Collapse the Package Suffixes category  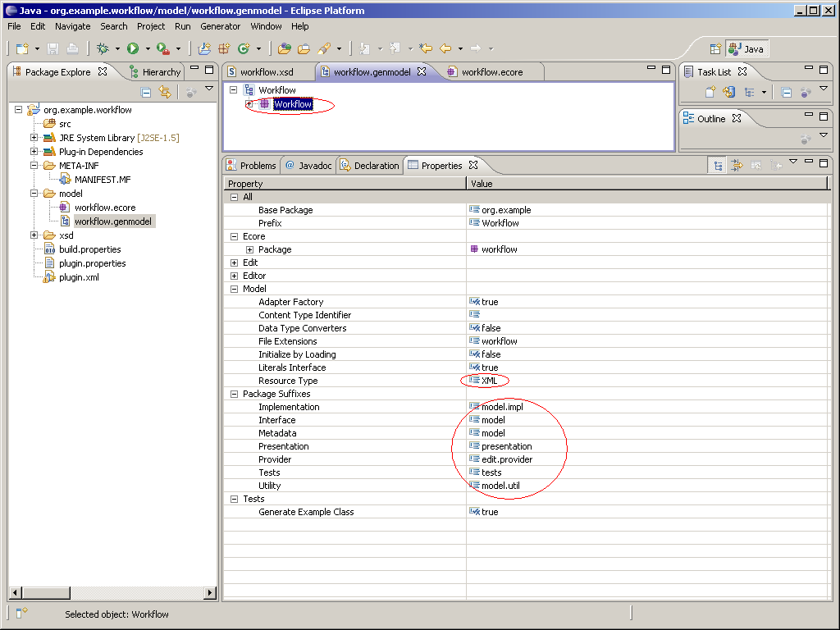point(235,394)
